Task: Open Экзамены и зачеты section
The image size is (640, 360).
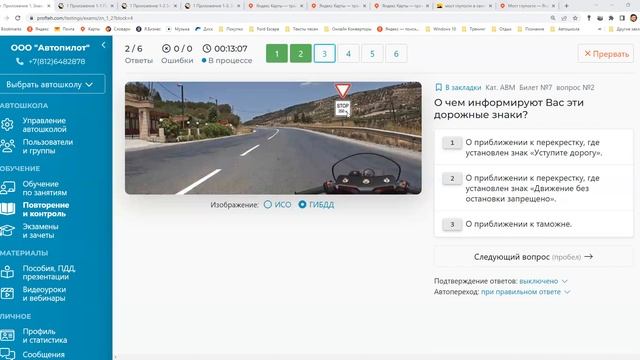Action: (x=40, y=231)
